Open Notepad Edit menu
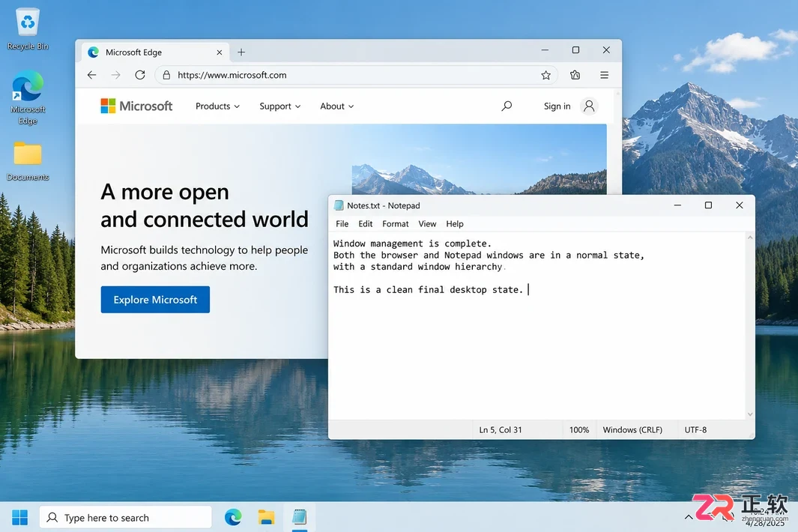 click(366, 223)
